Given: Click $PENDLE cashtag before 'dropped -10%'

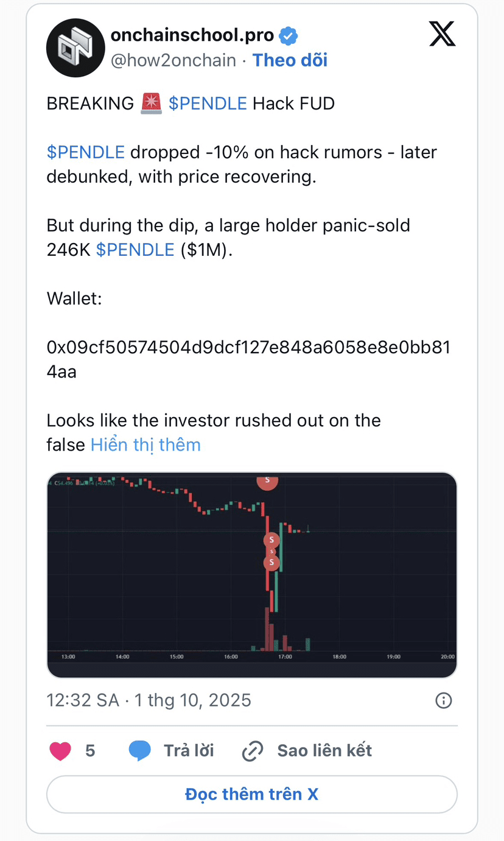Looking at the screenshot, I should pyautogui.click(x=86, y=152).
